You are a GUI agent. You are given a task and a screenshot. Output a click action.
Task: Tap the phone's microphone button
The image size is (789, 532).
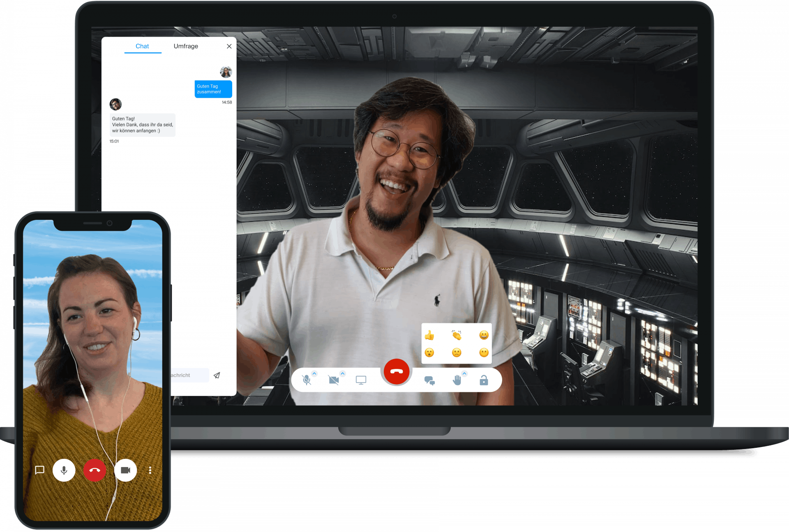click(x=64, y=470)
